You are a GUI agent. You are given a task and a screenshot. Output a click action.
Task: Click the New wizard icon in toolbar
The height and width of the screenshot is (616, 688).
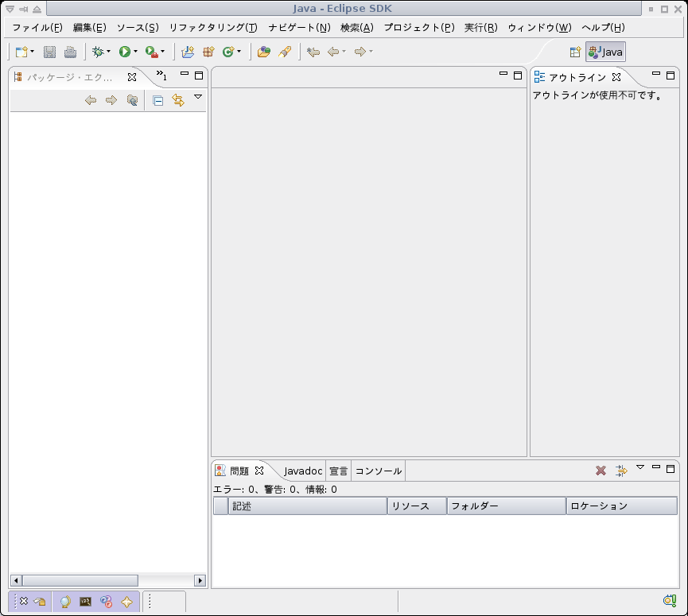pos(21,52)
